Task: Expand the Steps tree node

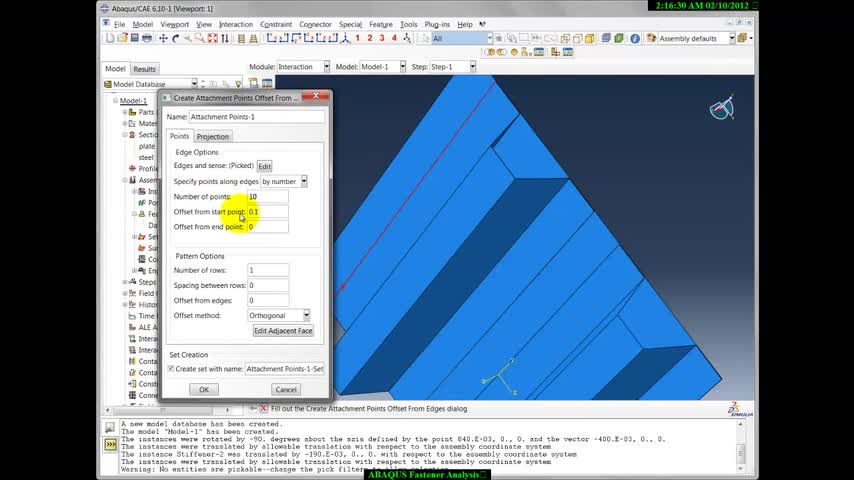Action: coord(125,282)
